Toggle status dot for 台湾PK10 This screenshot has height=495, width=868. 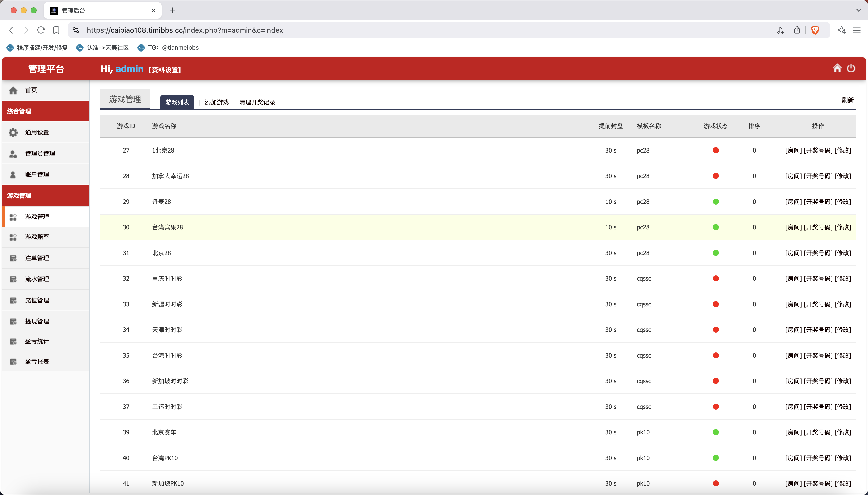716,458
